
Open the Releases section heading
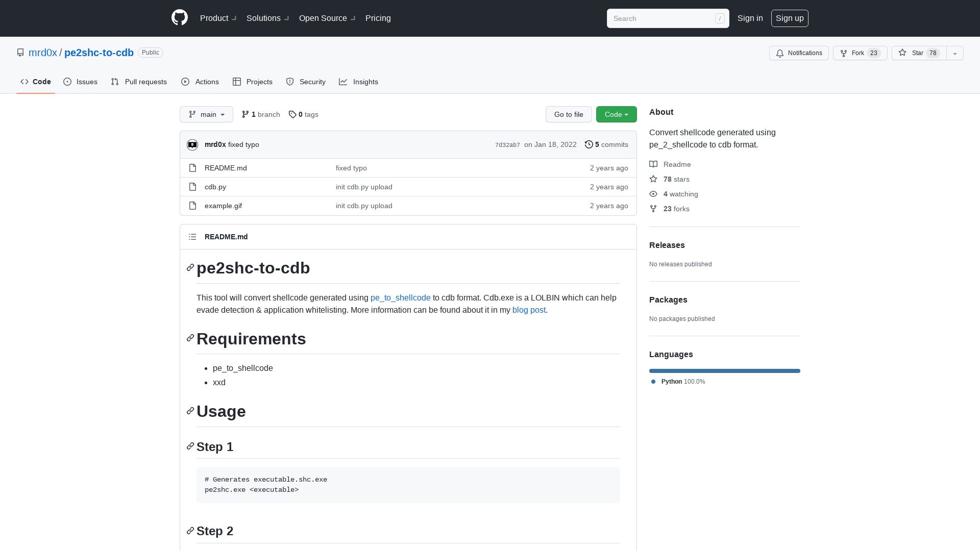pos(667,245)
